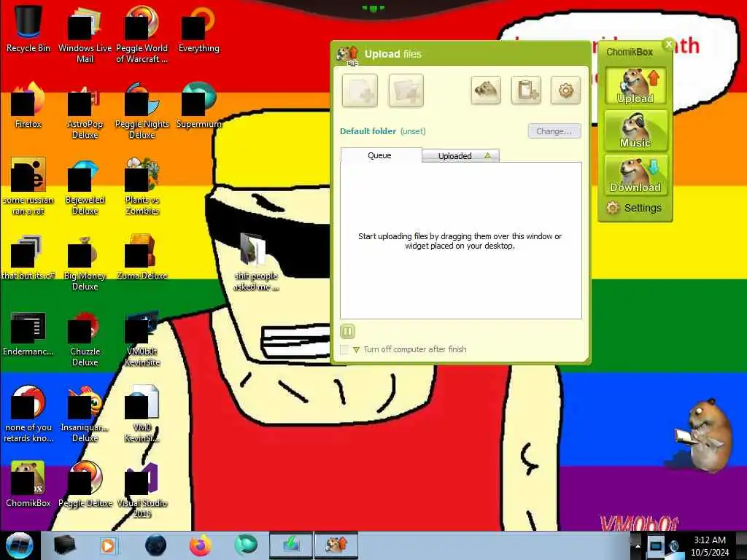
Task: Click the add folder icon in Upload window
Action: pyautogui.click(x=406, y=90)
